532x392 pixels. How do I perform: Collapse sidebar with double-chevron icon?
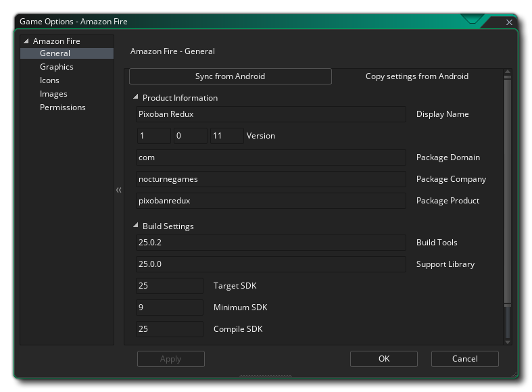pyautogui.click(x=119, y=190)
